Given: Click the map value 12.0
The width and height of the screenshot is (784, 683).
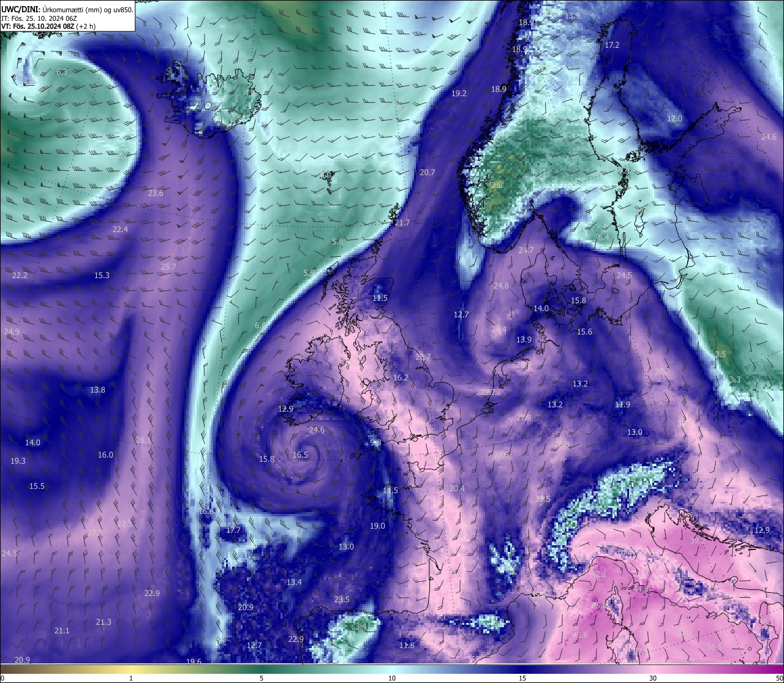Looking at the screenshot, I should [x=674, y=118].
